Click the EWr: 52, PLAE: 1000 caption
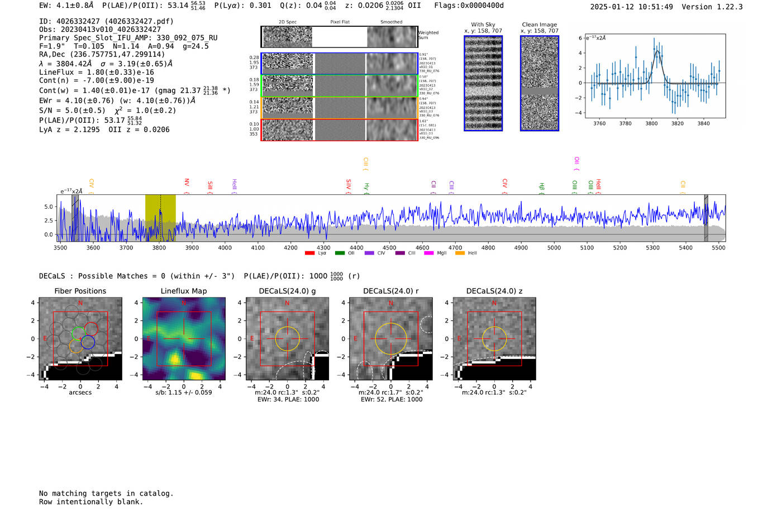 [392, 400]
